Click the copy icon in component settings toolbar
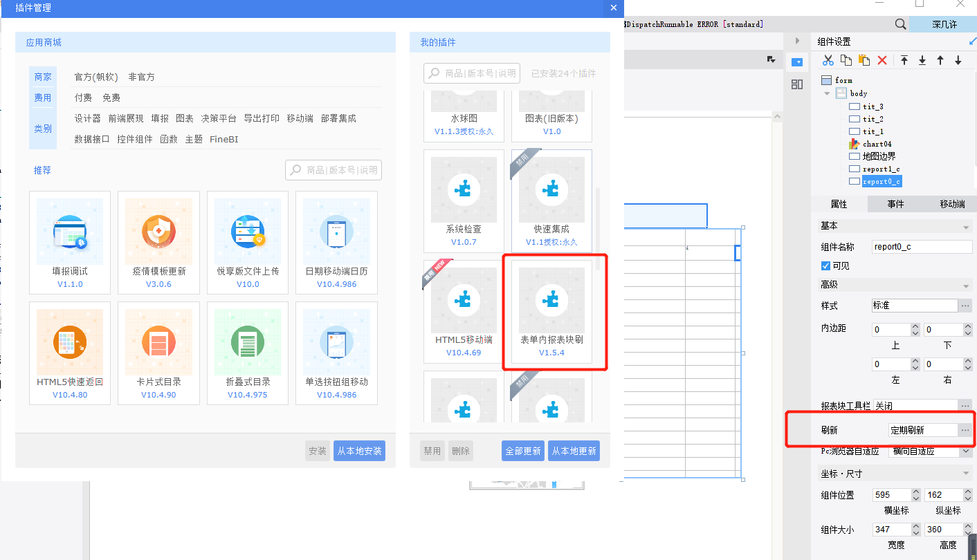Screen dimensions: 977x560 (846, 61)
